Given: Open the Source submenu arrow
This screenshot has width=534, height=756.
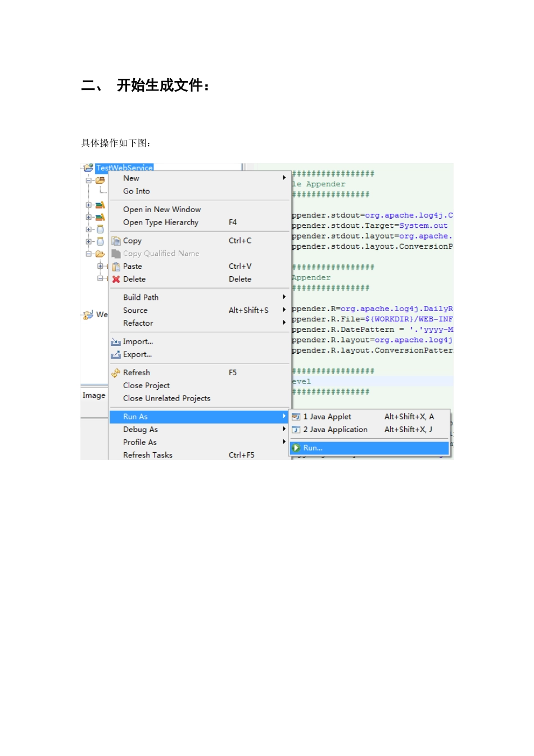Looking at the screenshot, I should click(284, 310).
